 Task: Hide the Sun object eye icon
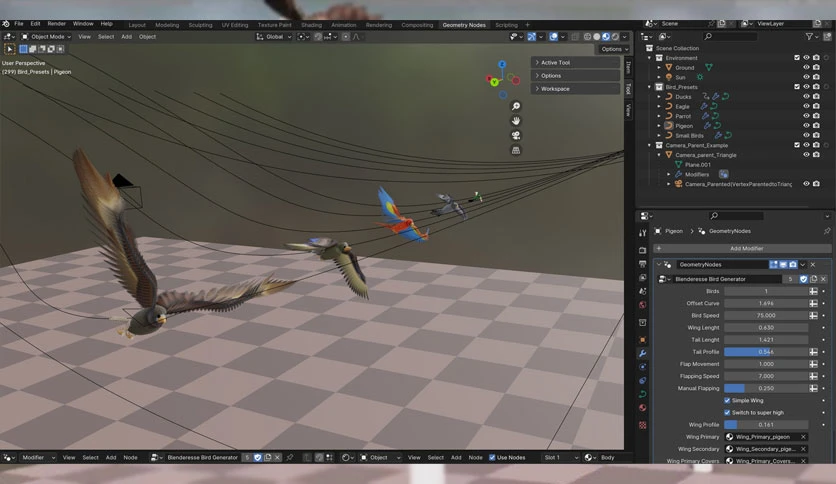coord(806,77)
